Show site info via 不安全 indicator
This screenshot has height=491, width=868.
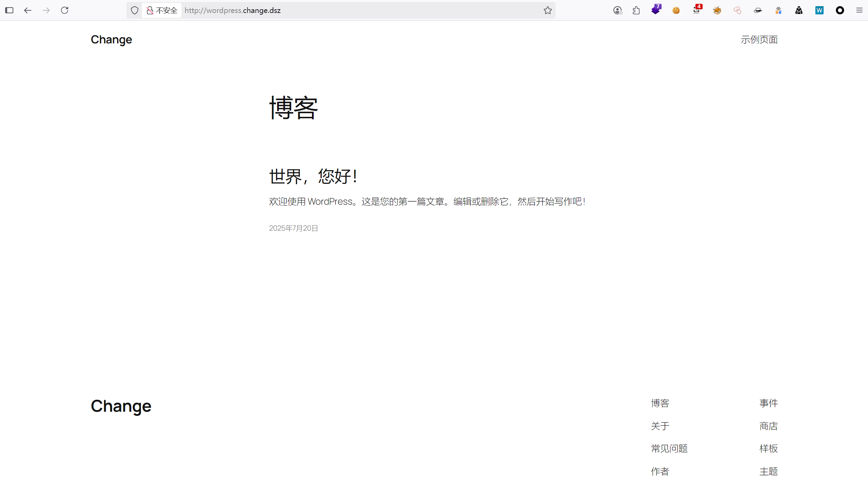point(162,10)
